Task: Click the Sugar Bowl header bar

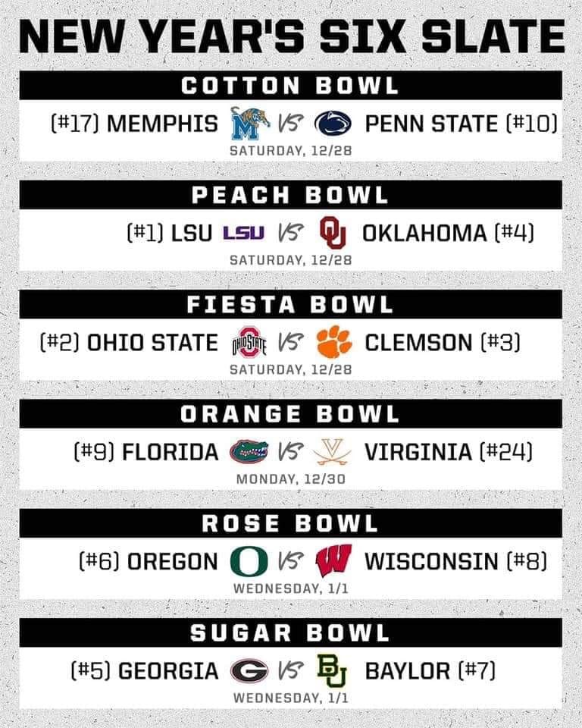Action: (x=290, y=632)
